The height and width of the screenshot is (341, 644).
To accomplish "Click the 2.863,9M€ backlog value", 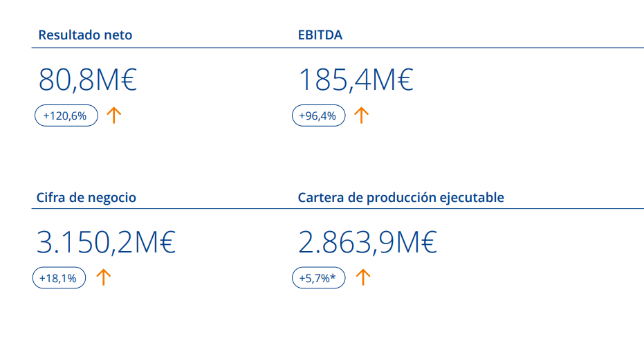I will pyautogui.click(x=367, y=243).
